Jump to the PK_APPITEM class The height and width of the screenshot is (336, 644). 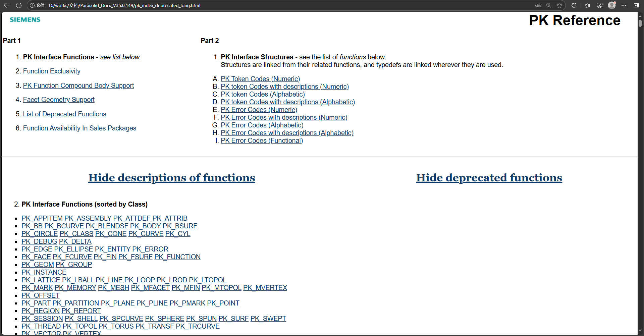point(42,218)
